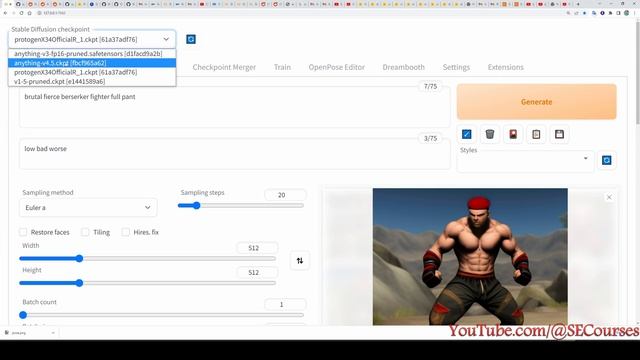Switch to the Train tab
The image size is (640, 360).
(282, 67)
